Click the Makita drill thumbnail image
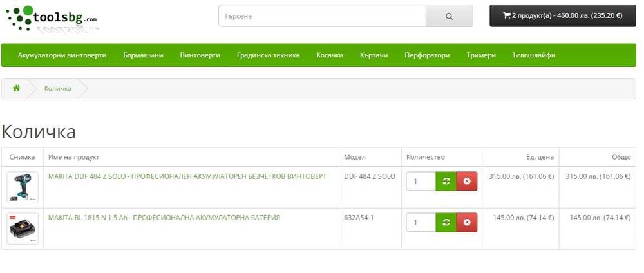 coord(23,187)
